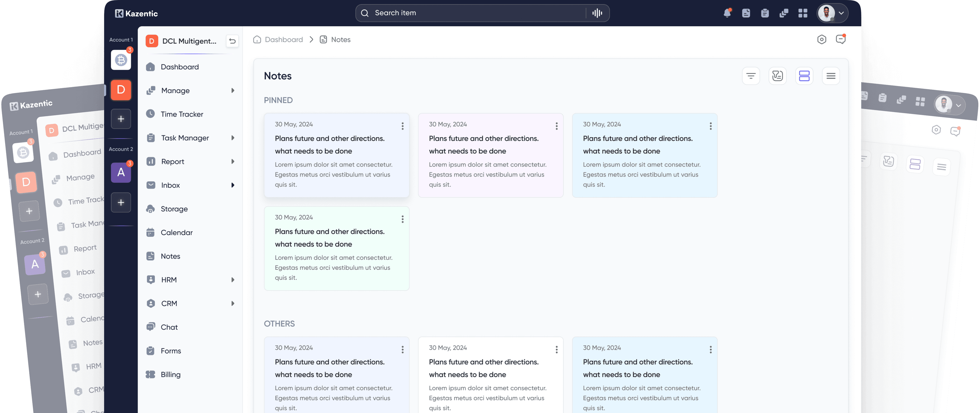Expand the Inbox submenu arrow
The height and width of the screenshot is (413, 980).
click(232, 185)
